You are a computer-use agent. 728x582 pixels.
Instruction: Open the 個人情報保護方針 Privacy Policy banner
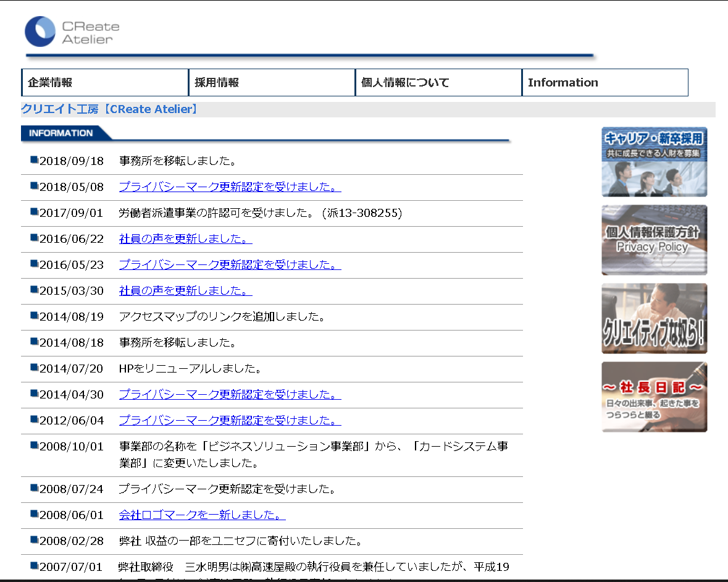point(654,240)
